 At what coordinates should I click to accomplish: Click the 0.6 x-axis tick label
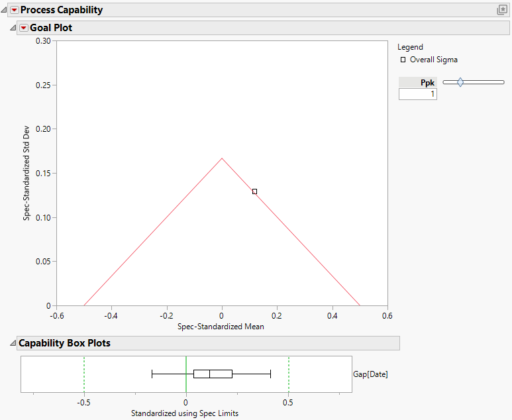click(x=387, y=316)
